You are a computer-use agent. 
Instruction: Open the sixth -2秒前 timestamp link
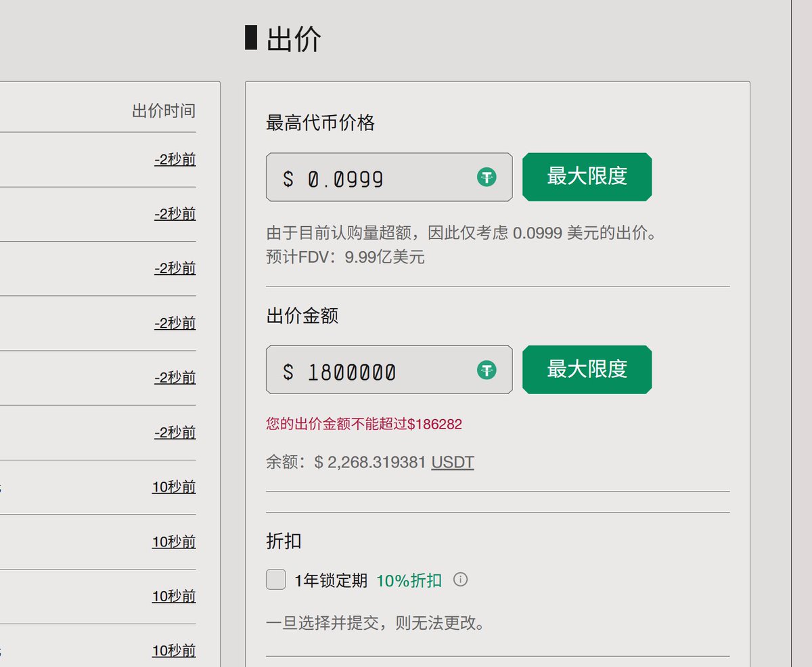point(175,432)
